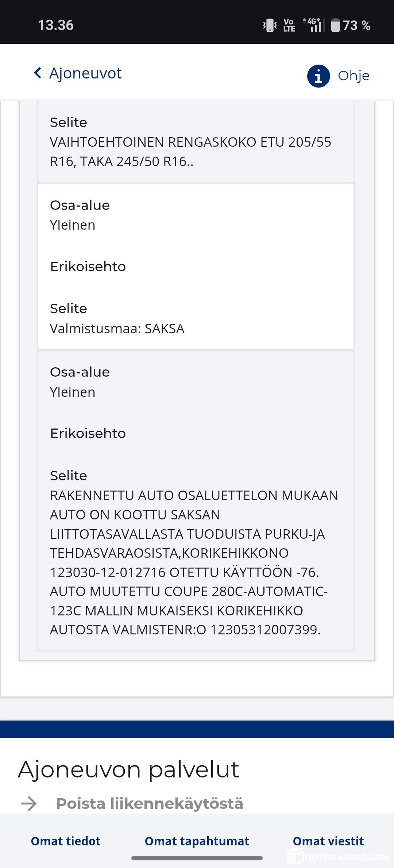Tap the vibrate mode status icon
Screen dimensions: 394x868
click(270, 25)
